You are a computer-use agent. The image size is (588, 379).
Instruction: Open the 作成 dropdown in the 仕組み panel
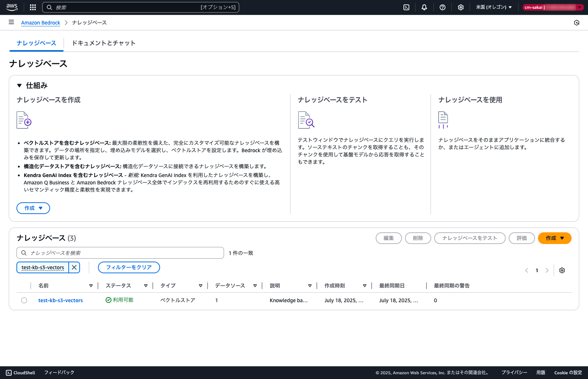[33, 208]
